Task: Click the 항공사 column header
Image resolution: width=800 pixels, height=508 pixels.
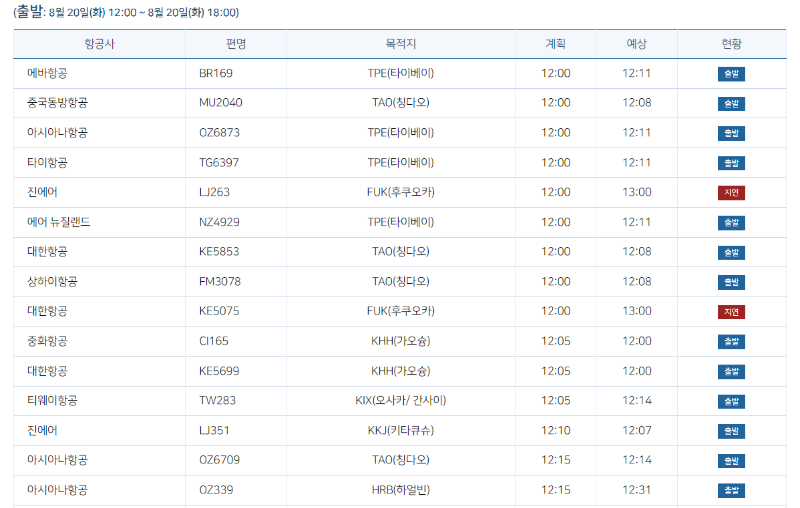Action: (x=99, y=44)
